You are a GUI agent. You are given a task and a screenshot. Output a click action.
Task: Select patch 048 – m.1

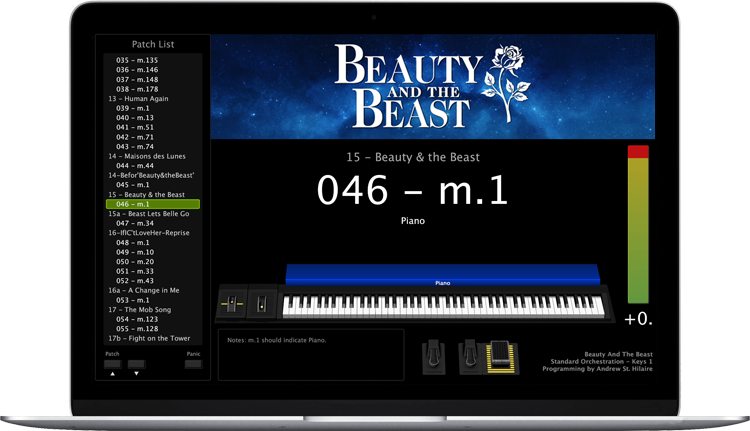click(153, 243)
